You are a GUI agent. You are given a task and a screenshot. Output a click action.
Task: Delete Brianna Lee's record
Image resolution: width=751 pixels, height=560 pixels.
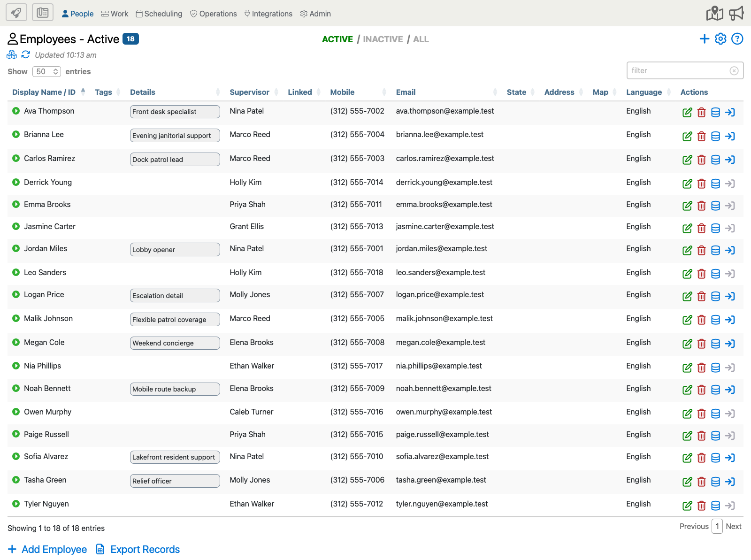click(701, 136)
